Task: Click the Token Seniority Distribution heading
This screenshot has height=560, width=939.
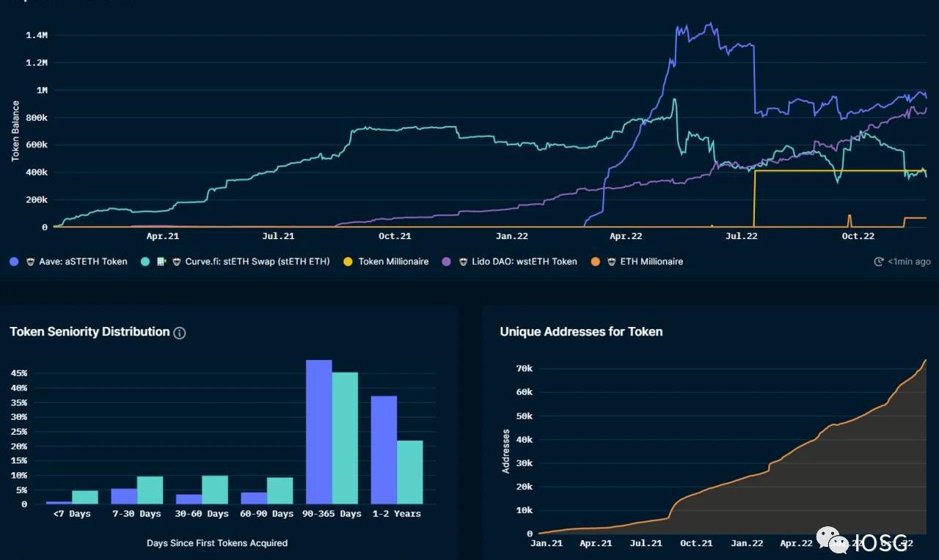Action: pos(89,332)
